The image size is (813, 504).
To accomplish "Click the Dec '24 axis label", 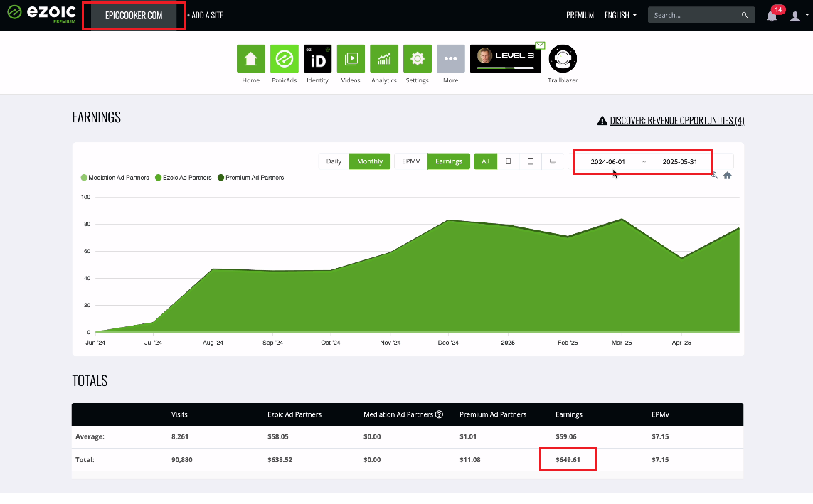I will [448, 343].
